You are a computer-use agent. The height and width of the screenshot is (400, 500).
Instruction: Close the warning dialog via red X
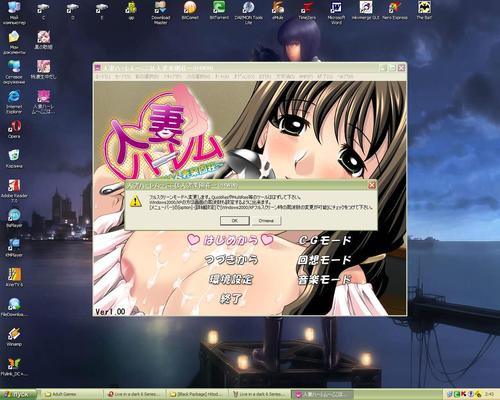(x=372, y=185)
